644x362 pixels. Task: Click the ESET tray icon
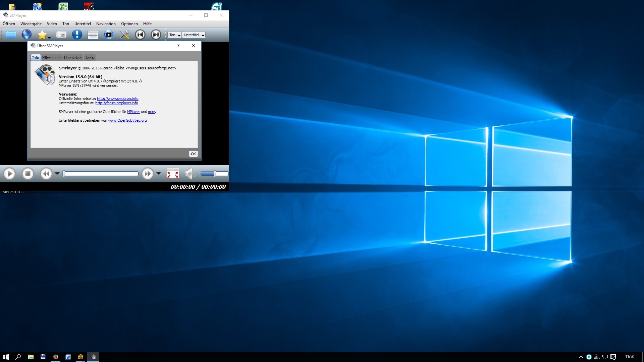[x=589, y=357]
